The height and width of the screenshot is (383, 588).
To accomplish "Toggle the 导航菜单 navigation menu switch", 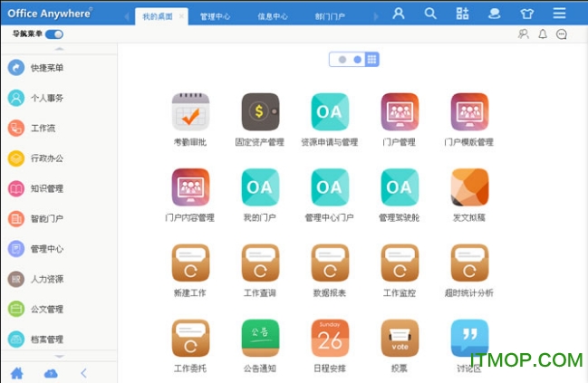I will click(54, 34).
